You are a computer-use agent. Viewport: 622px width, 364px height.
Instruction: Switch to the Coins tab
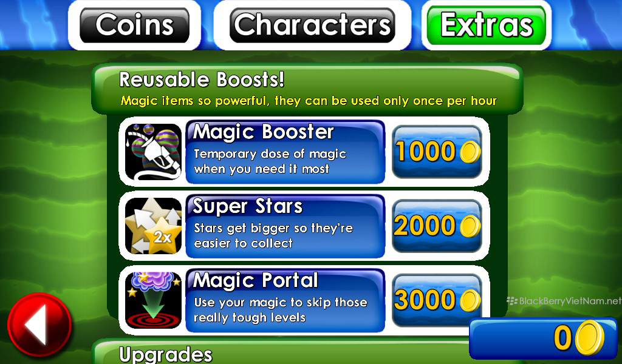point(134,25)
